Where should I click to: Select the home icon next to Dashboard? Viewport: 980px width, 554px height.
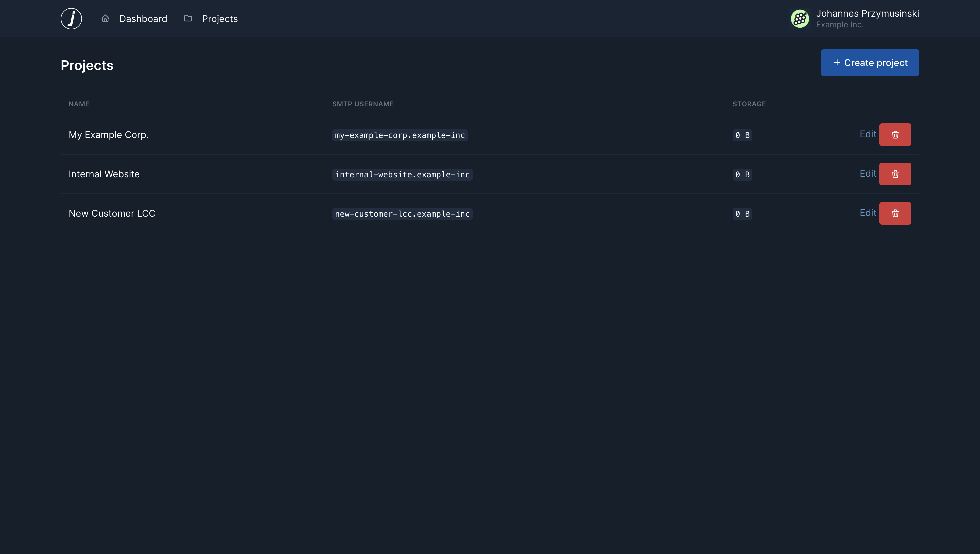[x=105, y=18]
